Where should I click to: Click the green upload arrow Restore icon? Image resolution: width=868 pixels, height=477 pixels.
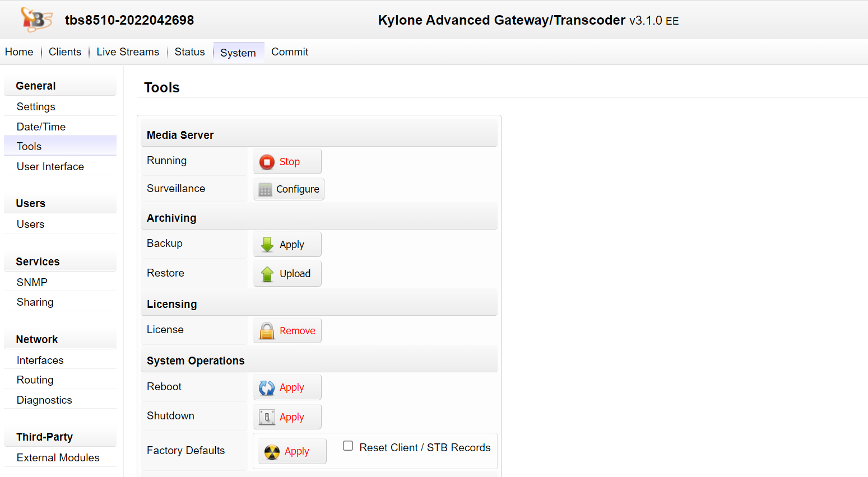[267, 274]
